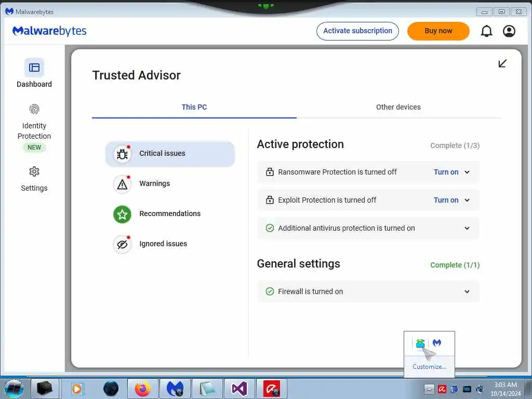
Task: Select the green Recommendations star icon
Action: pyautogui.click(x=122, y=215)
